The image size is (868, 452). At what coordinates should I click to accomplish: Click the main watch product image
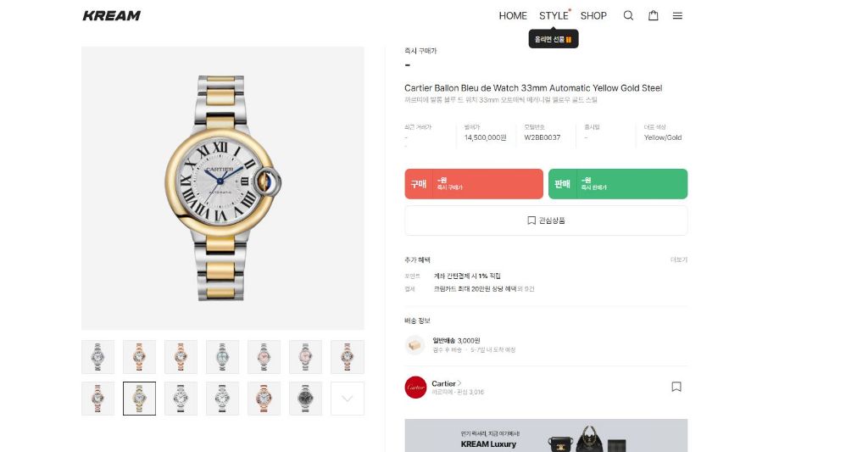point(223,187)
